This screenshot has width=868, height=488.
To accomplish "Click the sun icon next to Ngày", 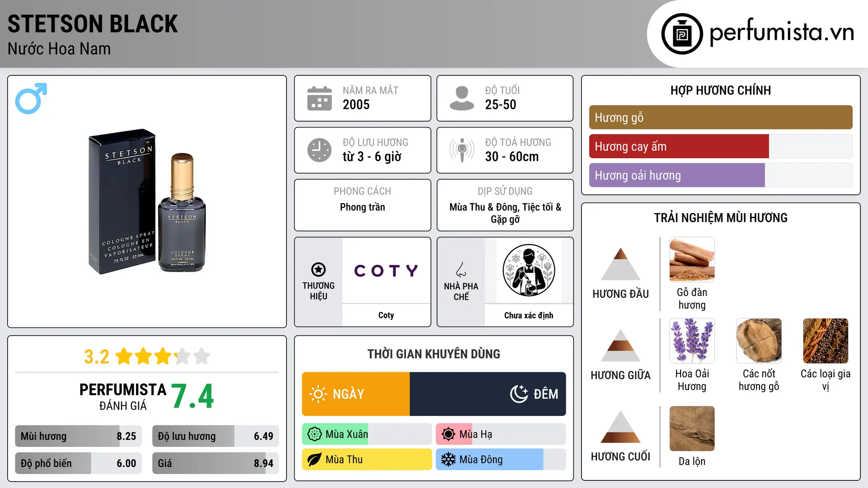I will (318, 394).
